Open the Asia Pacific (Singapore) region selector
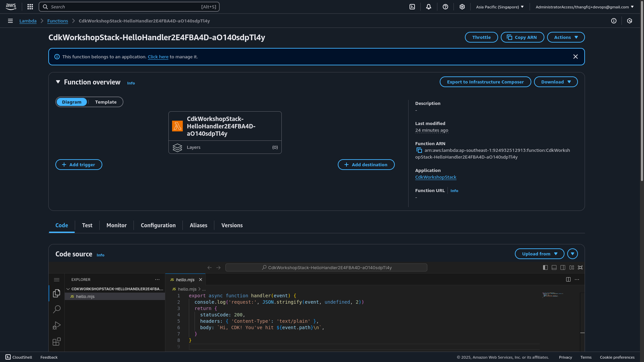644x362 pixels. click(500, 7)
